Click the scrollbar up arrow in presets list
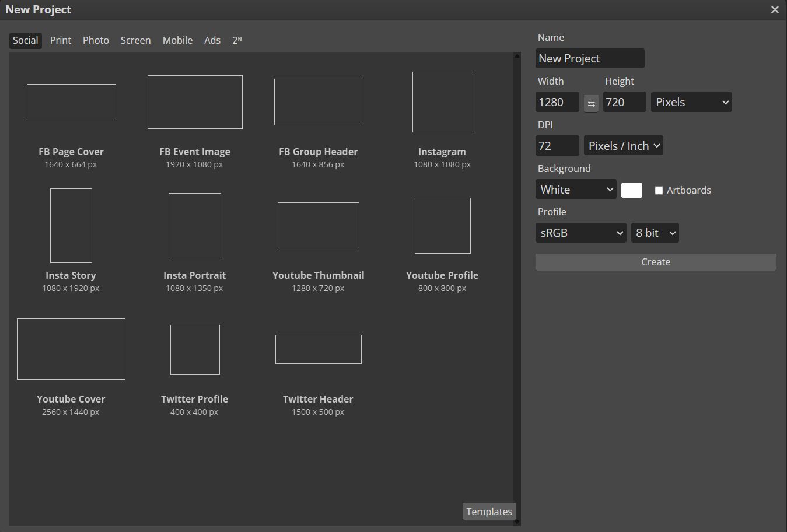Image resolution: width=787 pixels, height=532 pixels. point(517,56)
